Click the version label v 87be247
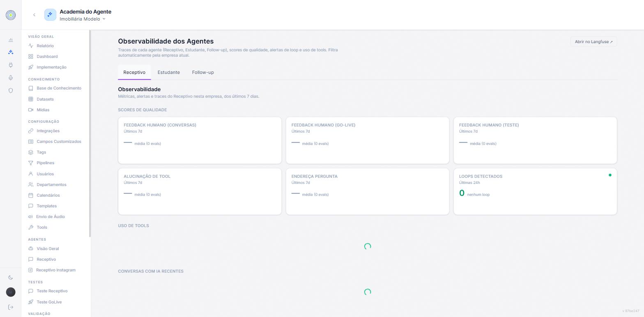 (631, 311)
